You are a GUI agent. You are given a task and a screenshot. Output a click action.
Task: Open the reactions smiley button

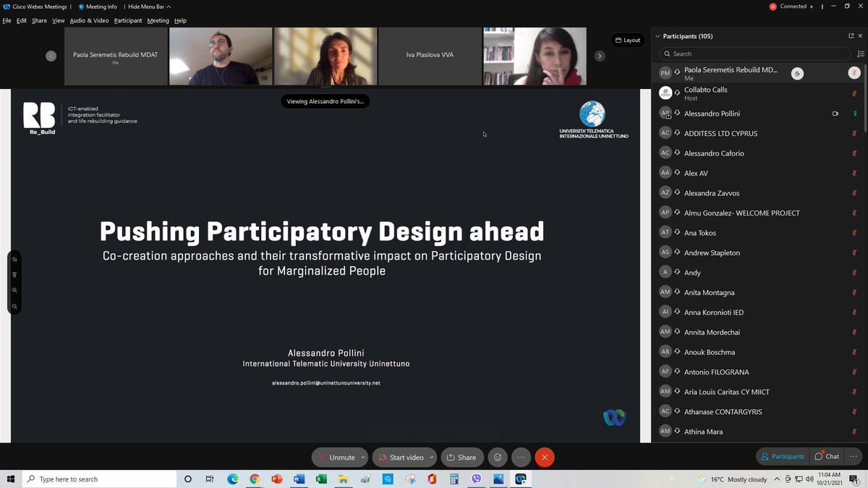[497, 457]
